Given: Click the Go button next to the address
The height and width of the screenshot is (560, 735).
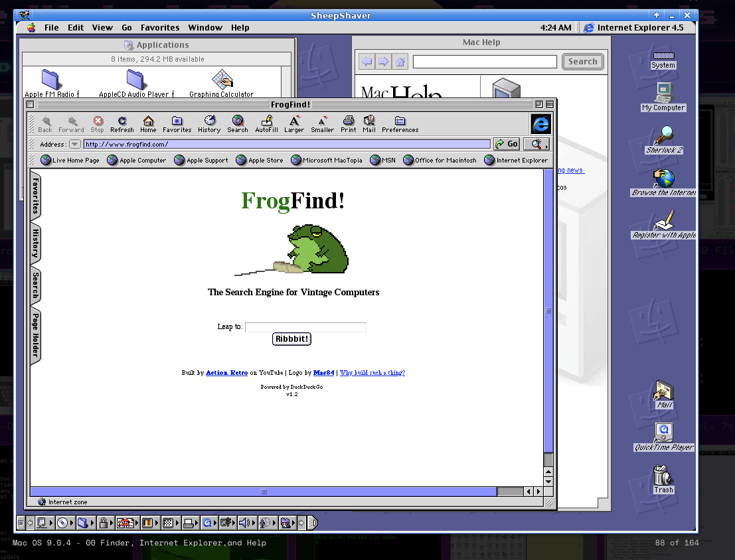Looking at the screenshot, I should click(x=507, y=144).
